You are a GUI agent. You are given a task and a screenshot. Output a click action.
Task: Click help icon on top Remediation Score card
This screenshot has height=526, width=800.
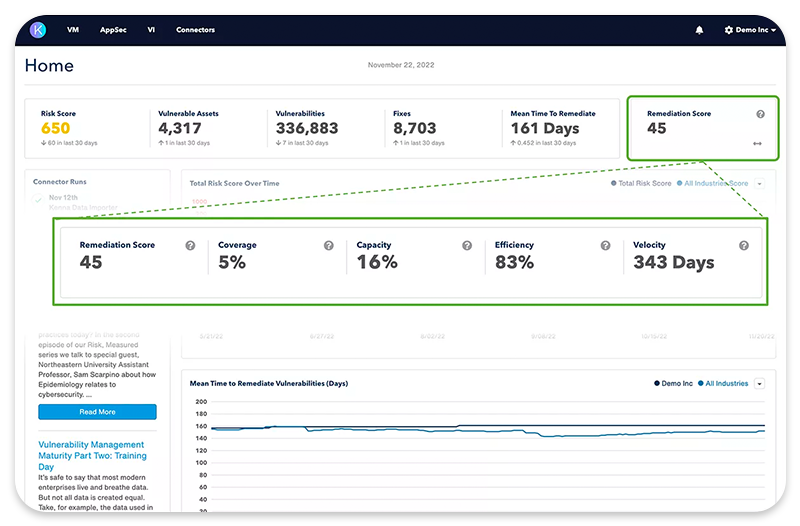pos(760,114)
